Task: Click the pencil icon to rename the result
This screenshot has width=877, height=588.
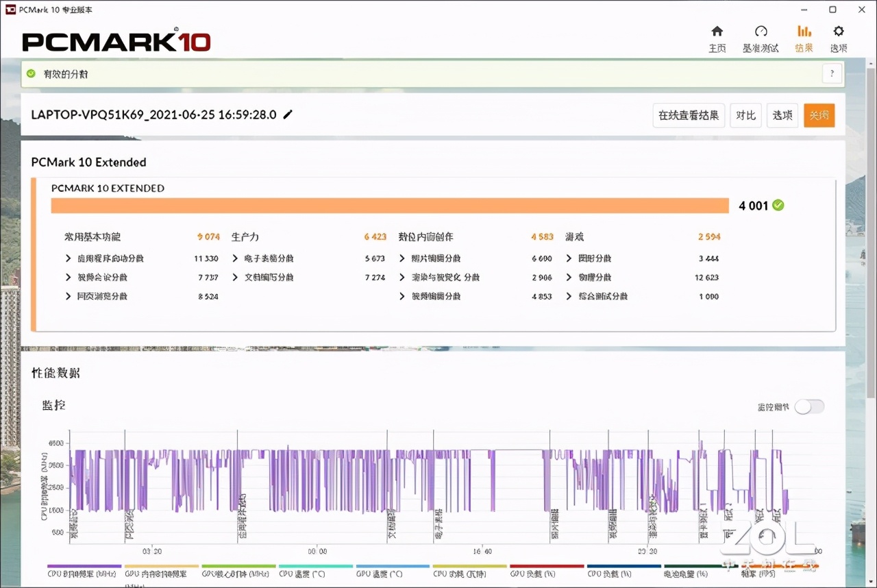Action: [x=287, y=115]
